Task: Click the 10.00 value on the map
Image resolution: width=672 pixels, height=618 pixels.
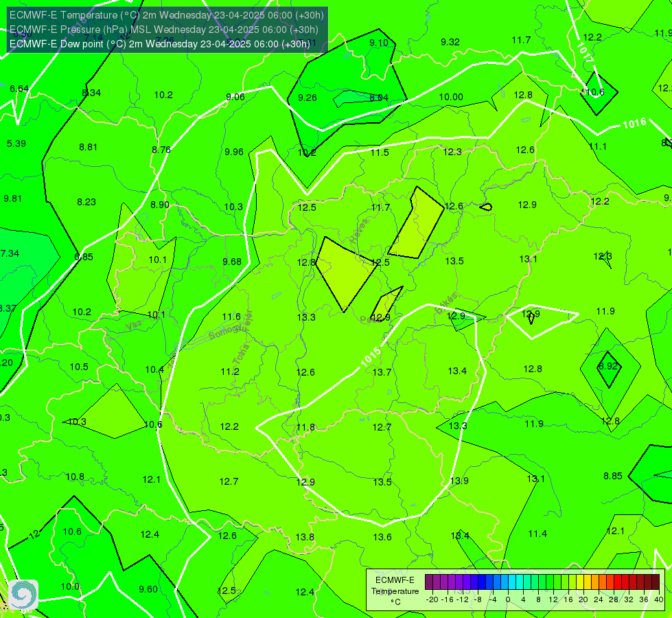Action: pyautogui.click(x=451, y=97)
